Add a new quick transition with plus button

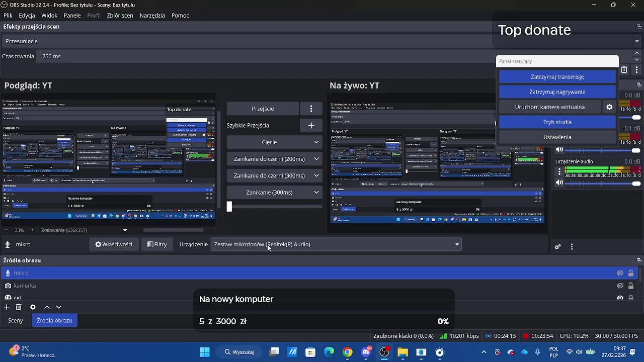click(311, 125)
